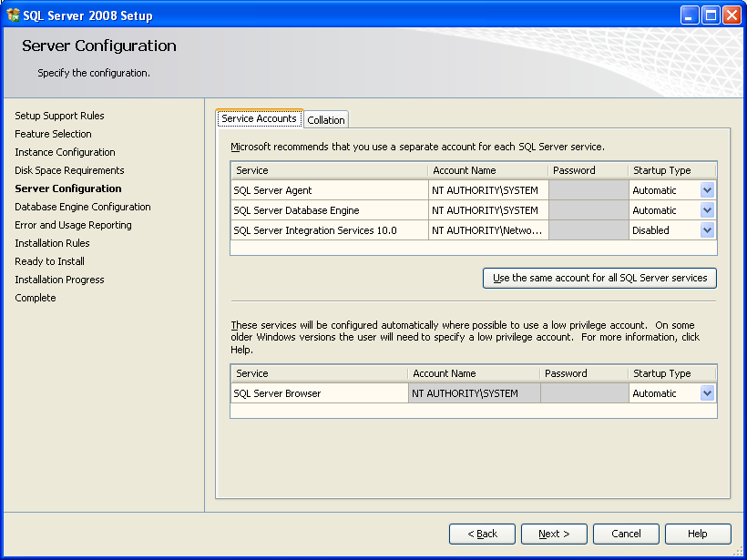Select the Service Accounts tab
Screen dimensions: 747x560
point(259,118)
